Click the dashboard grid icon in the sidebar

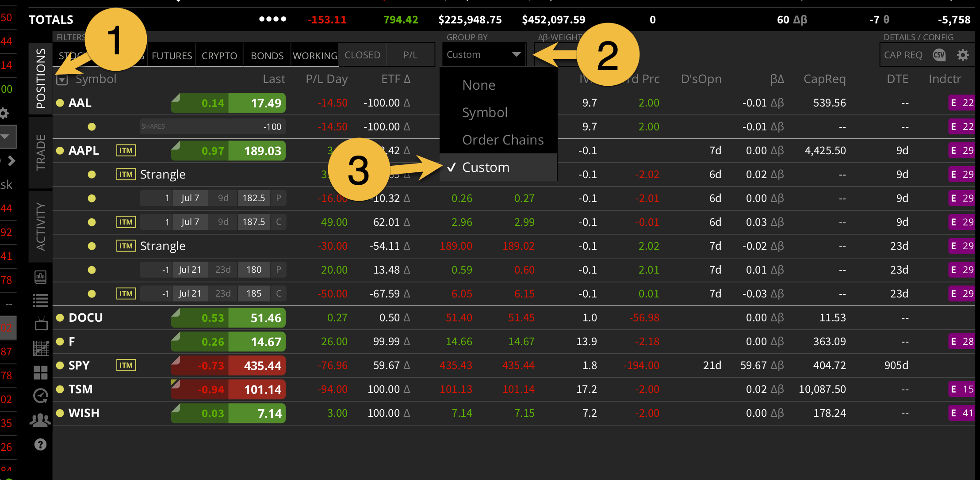click(x=40, y=373)
